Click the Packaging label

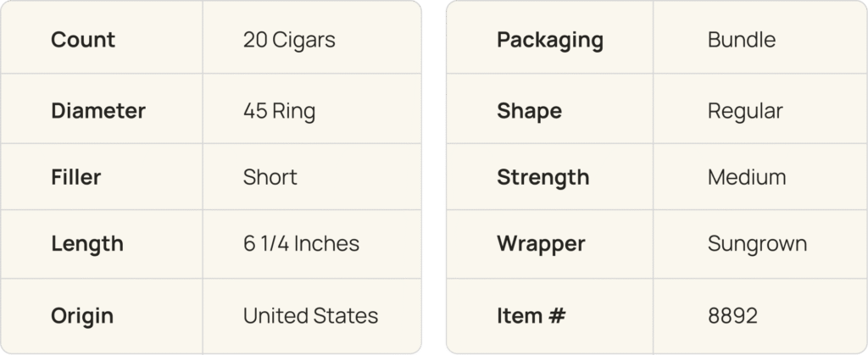tap(550, 40)
